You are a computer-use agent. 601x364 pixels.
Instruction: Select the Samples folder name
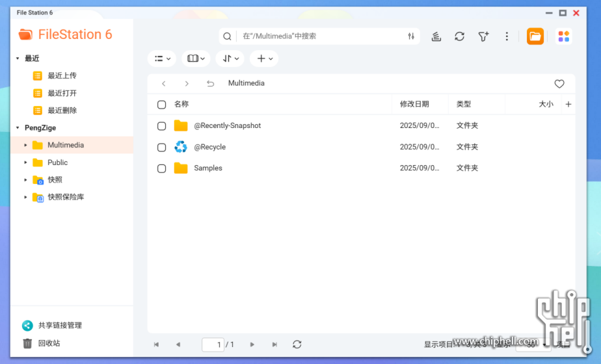click(x=208, y=168)
